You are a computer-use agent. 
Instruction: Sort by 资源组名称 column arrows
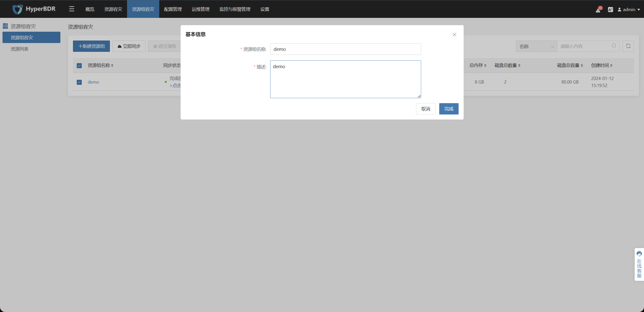tap(112, 65)
